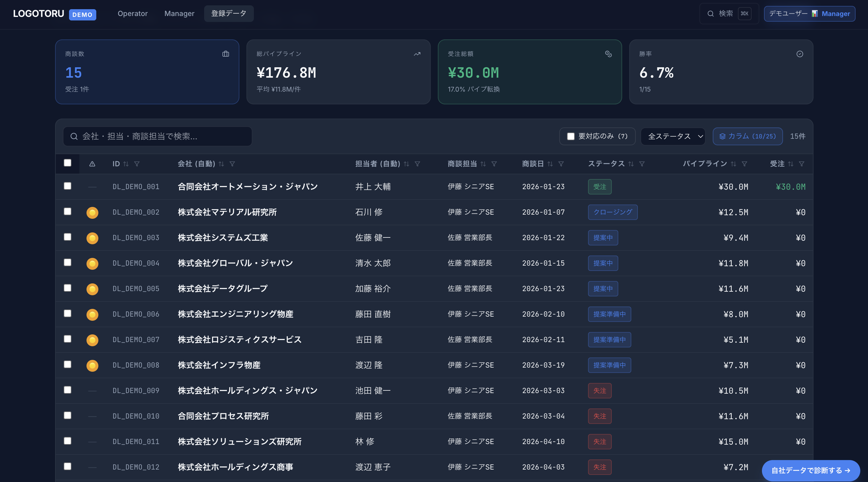Check the row DL_DEMO_006
Screen dimensions: 868x482
[67, 313]
